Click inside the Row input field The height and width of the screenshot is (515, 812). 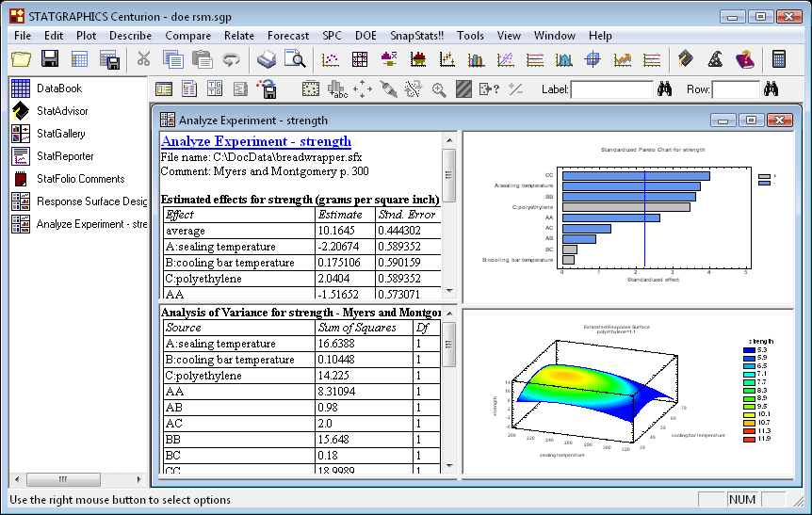735,89
